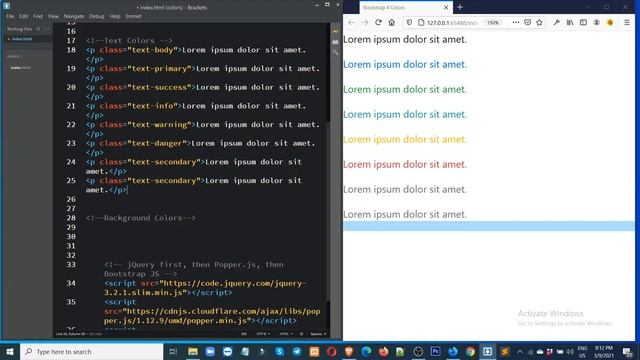Open the clock showing 8:12 PM
The image size is (640, 360).
tap(604, 351)
